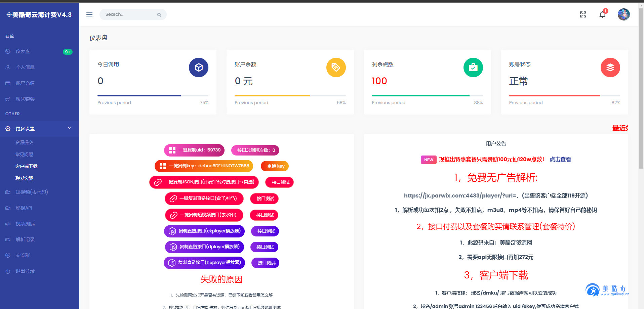Click the red layers icon in 账号状态 card

610,68
